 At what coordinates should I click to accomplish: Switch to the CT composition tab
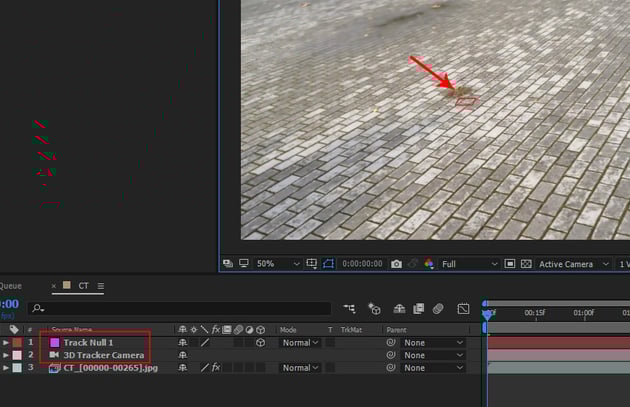pyautogui.click(x=83, y=286)
